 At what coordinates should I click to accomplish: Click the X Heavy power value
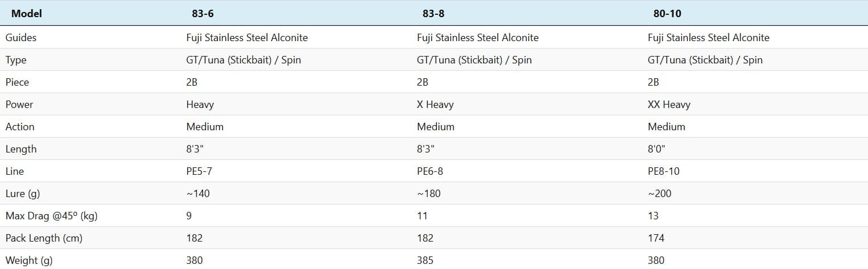tap(435, 105)
